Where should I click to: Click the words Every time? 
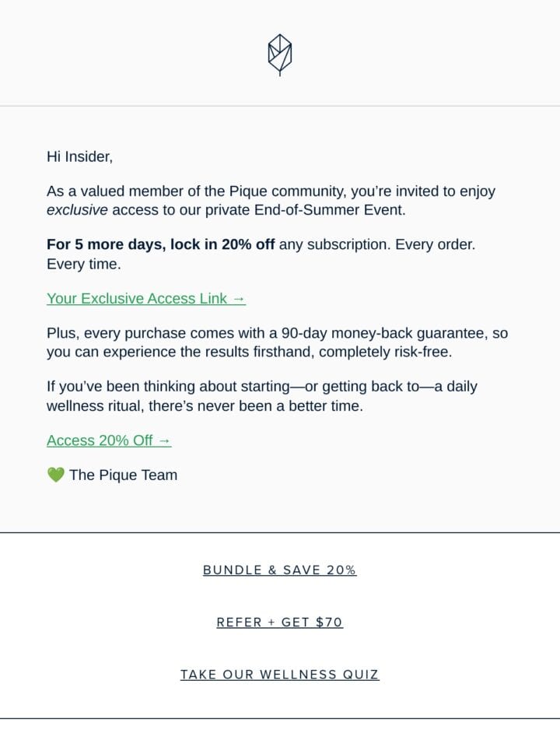84,264
